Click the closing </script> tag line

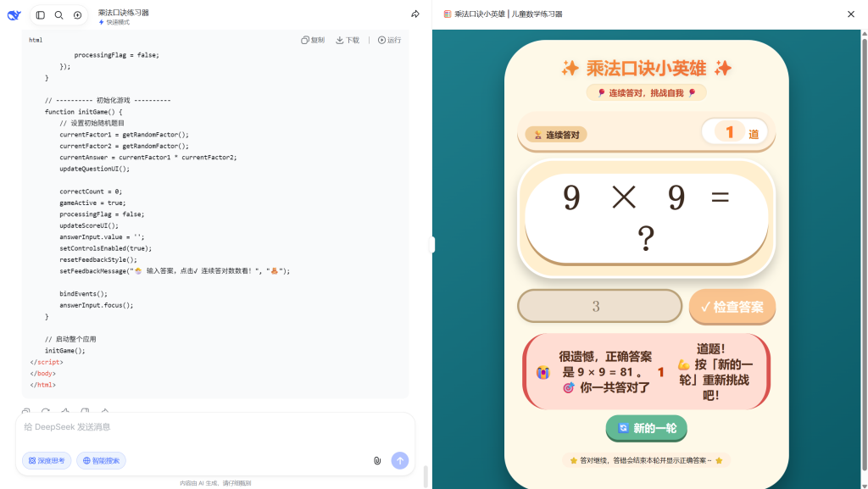click(x=47, y=363)
